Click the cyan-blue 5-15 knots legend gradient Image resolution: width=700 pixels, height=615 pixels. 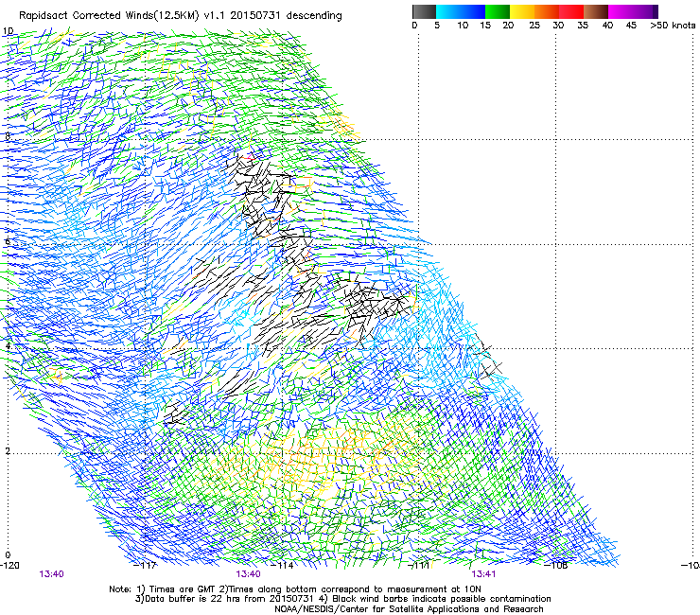point(461,11)
